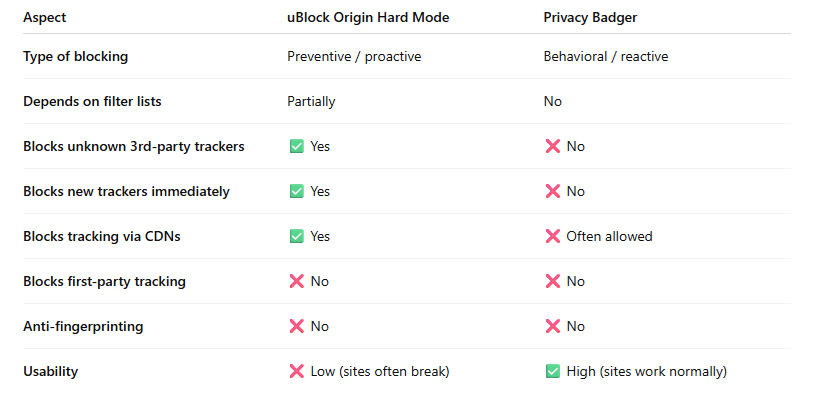The height and width of the screenshot is (405, 839).
Task: Click the 'Behavioral / reactive' cell text
Action: tap(605, 56)
